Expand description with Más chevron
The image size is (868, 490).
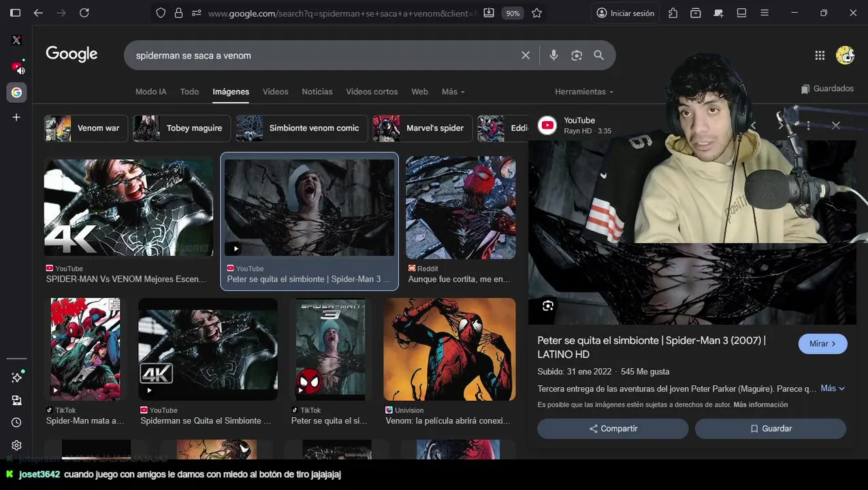[833, 389]
